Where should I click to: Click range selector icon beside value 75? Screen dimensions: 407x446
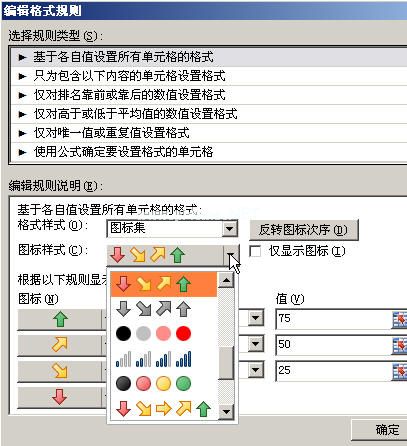tap(399, 319)
